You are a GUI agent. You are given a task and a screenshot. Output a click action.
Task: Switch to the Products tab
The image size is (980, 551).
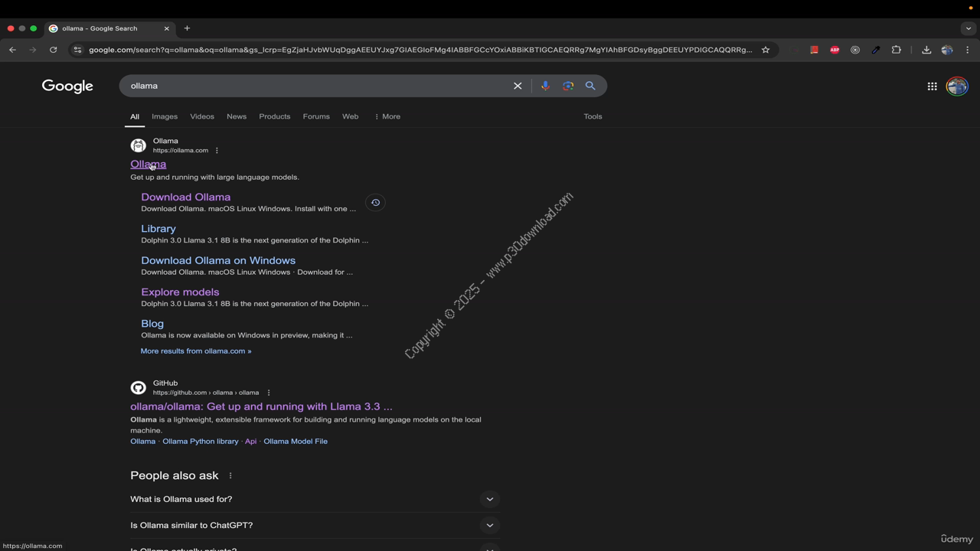tap(275, 116)
